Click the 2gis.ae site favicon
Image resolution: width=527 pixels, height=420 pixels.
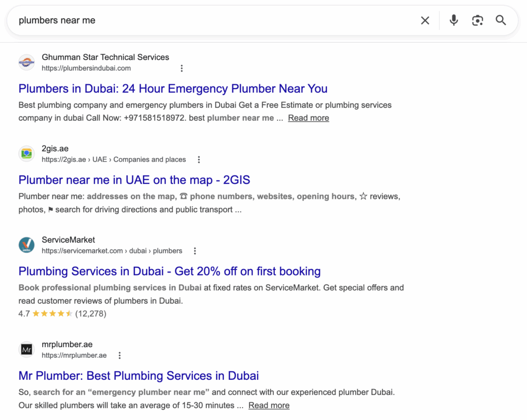point(26,153)
